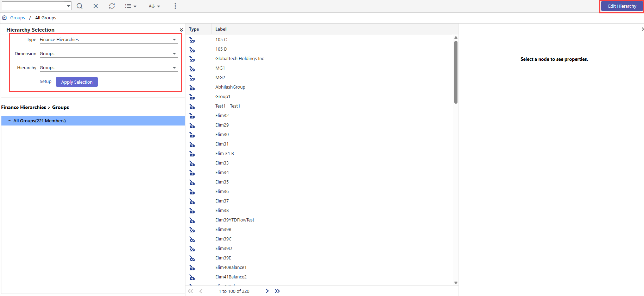The width and height of the screenshot is (644, 296).
Task: Click the Groups breadcrumb link
Action: 18,18
